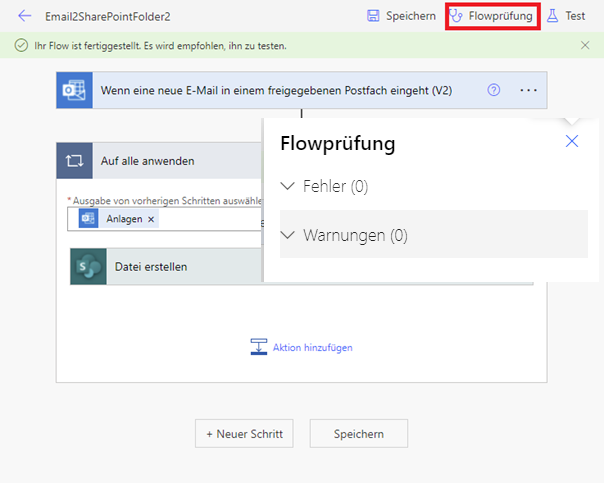604x483 pixels.
Task: Click the + Neuer Schritt button
Action: tap(244, 434)
